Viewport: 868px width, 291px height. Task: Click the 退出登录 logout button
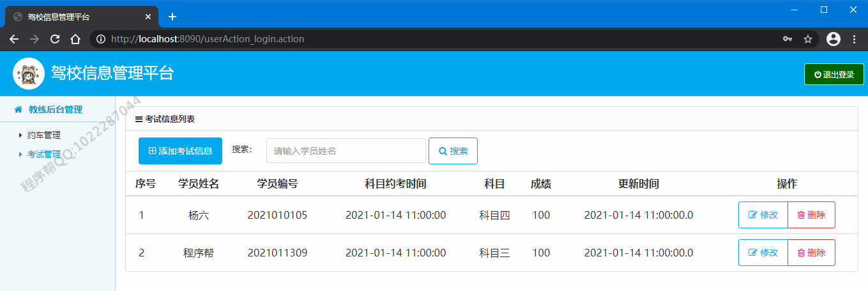coord(834,74)
